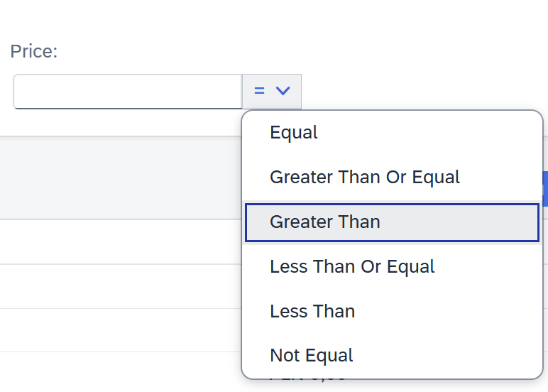Viewport: 548px width, 392px height.
Task: Set price comparison to Not Equal
Action: tap(312, 355)
